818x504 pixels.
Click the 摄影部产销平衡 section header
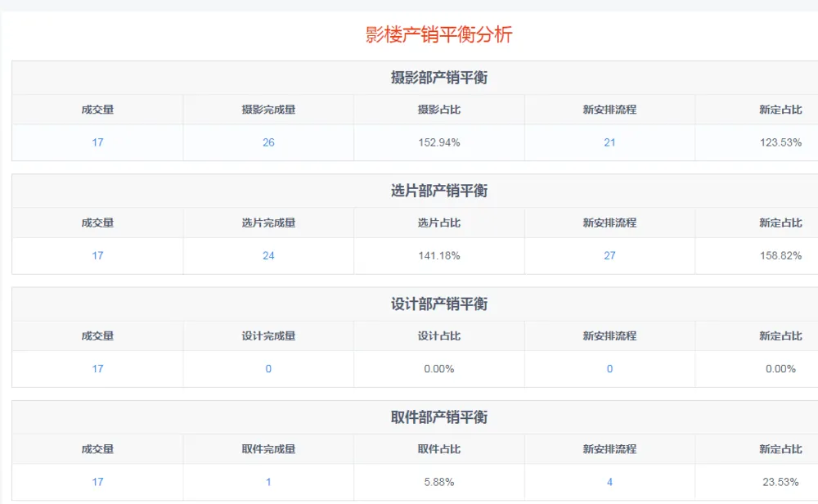[x=439, y=78]
